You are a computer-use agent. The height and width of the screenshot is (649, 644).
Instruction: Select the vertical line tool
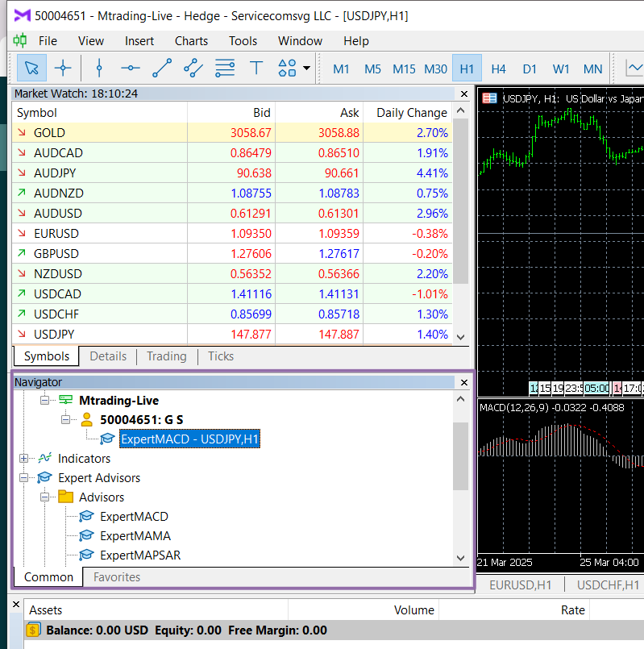pyautogui.click(x=99, y=68)
